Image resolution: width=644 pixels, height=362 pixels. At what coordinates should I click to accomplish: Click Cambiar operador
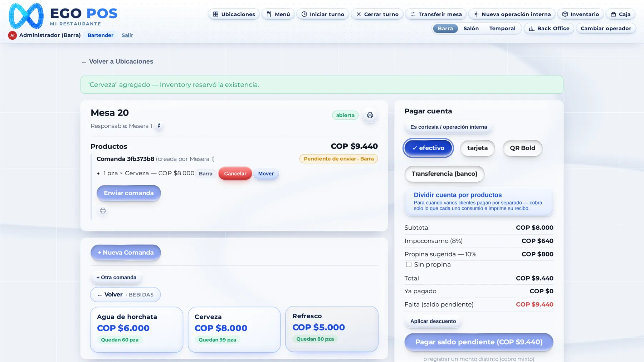tap(606, 29)
